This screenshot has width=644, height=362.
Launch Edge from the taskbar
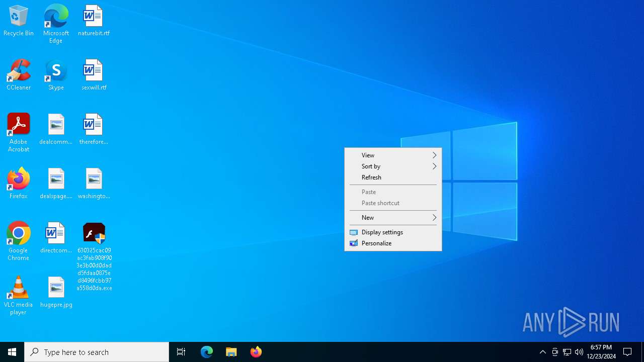pos(207,352)
